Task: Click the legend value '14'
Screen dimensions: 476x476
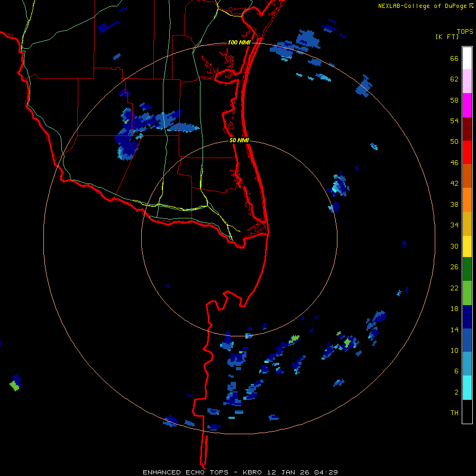Action: point(454,330)
